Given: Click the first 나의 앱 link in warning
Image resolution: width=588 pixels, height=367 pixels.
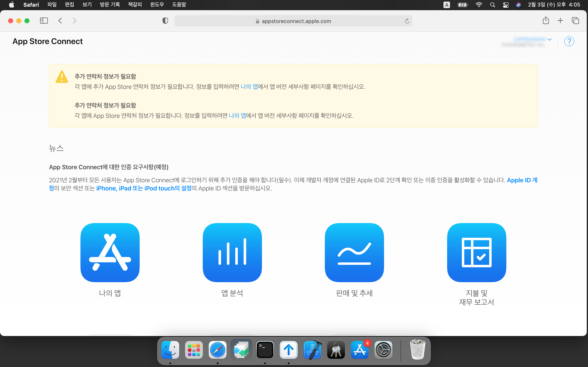Looking at the screenshot, I should [249, 87].
